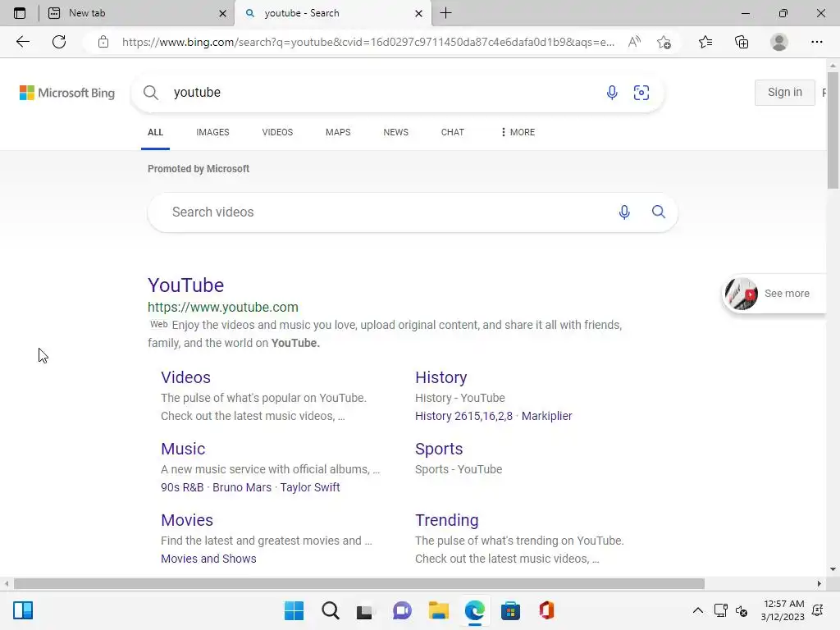Open the Bruno Mars link
This screenshot has height=630, width=840.
coord(242,487)
